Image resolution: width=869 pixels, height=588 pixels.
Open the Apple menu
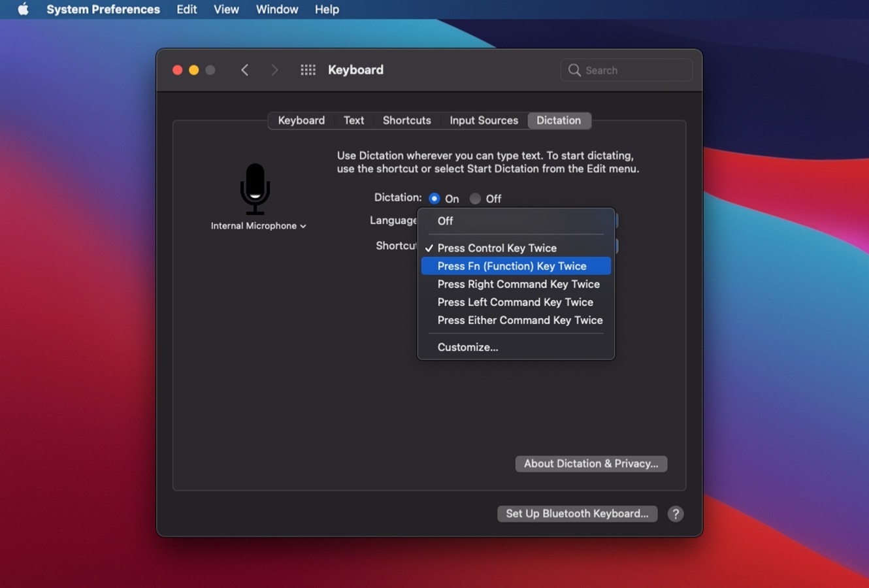tap(23, 9)
